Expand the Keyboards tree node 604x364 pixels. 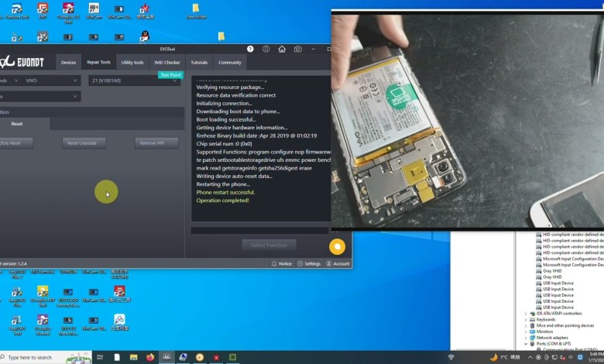[527, 319]
